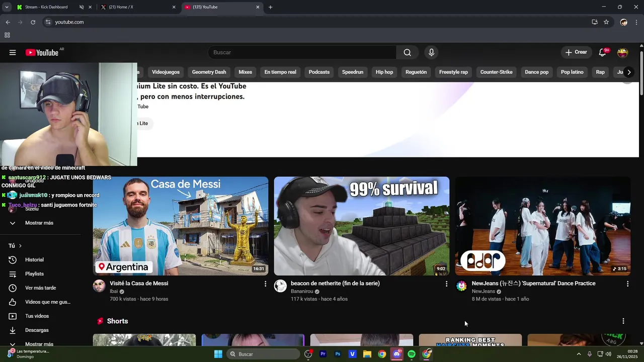Select the Dance pop chip
This screenshot has height=362, width=644.
tap(536, 72)
